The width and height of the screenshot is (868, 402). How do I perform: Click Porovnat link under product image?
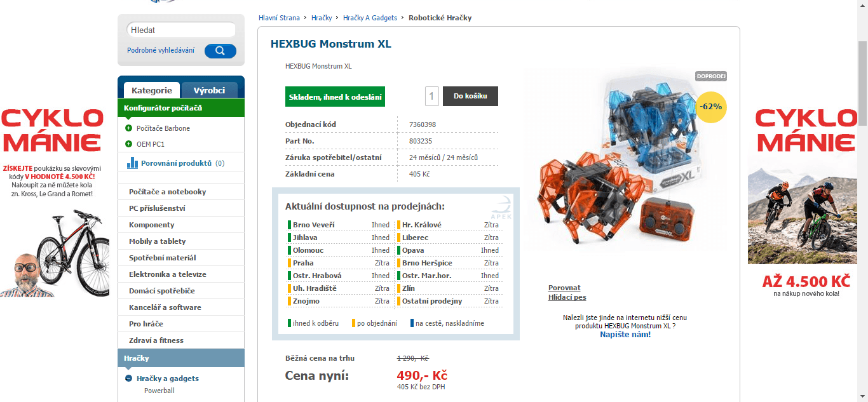(x=564, y=288)
